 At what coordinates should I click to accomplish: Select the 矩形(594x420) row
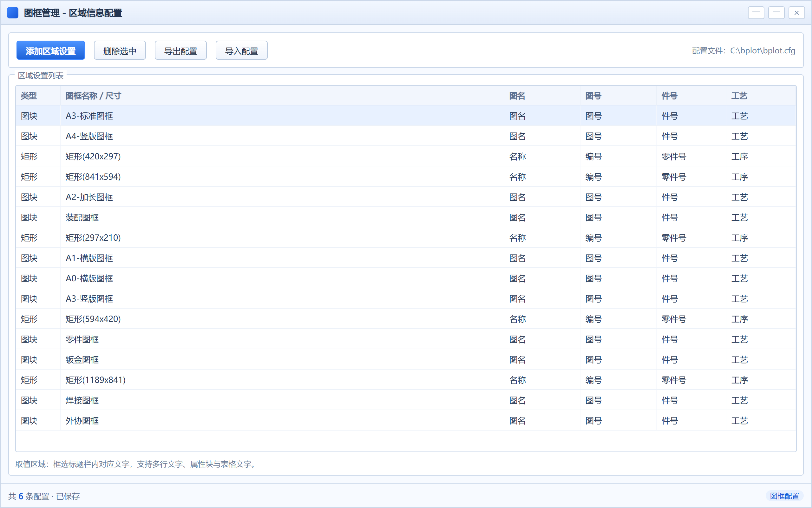406,319
